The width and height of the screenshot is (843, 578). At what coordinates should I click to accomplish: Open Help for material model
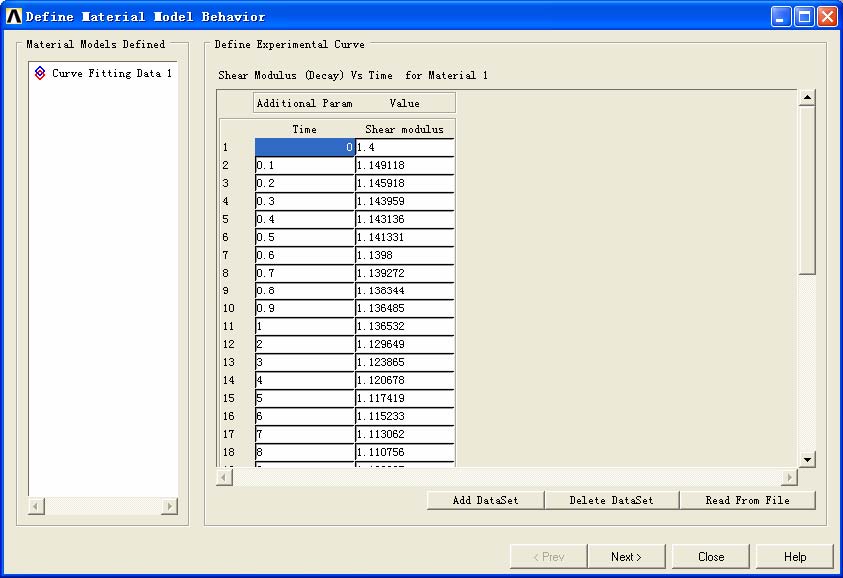[x=795, y=557]
